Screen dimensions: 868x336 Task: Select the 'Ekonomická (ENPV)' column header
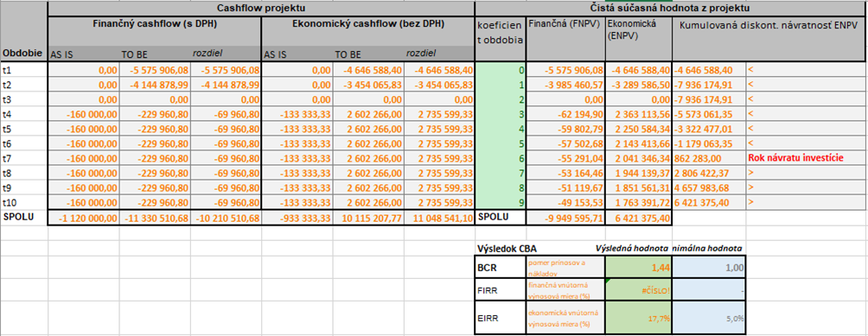[x=638, y=39]
